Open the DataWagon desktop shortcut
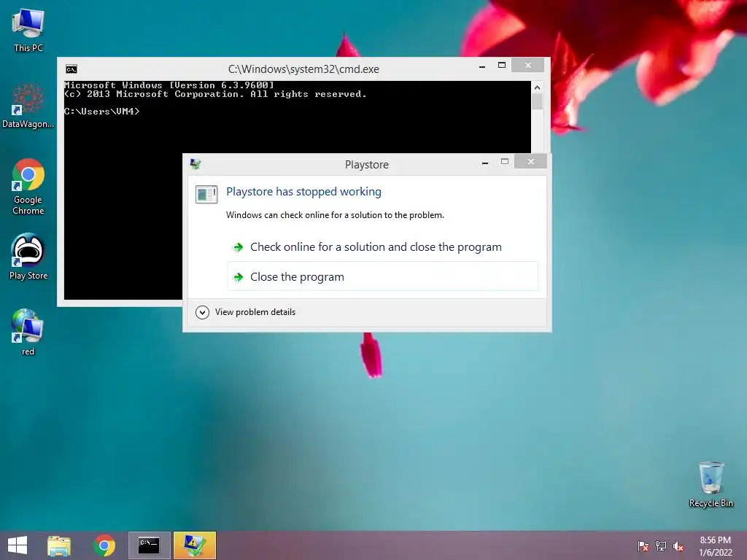 (28, 105)
